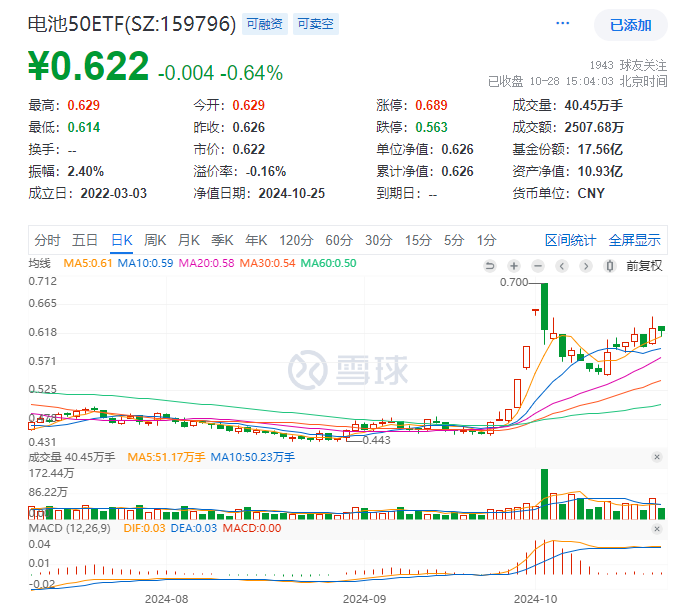Click the 已添加 watchlist button

coord(631,25)
